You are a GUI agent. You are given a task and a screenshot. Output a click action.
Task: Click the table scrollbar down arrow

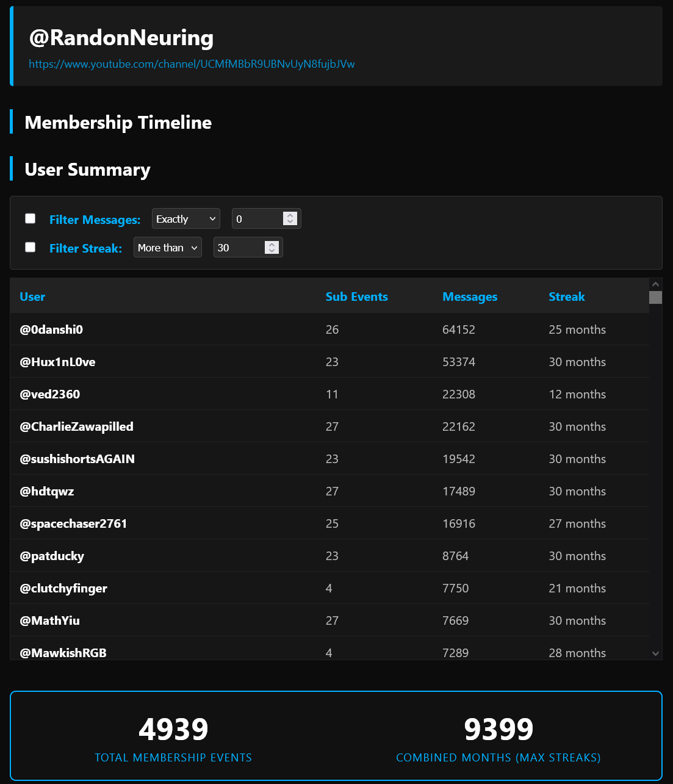pos(656,653)
